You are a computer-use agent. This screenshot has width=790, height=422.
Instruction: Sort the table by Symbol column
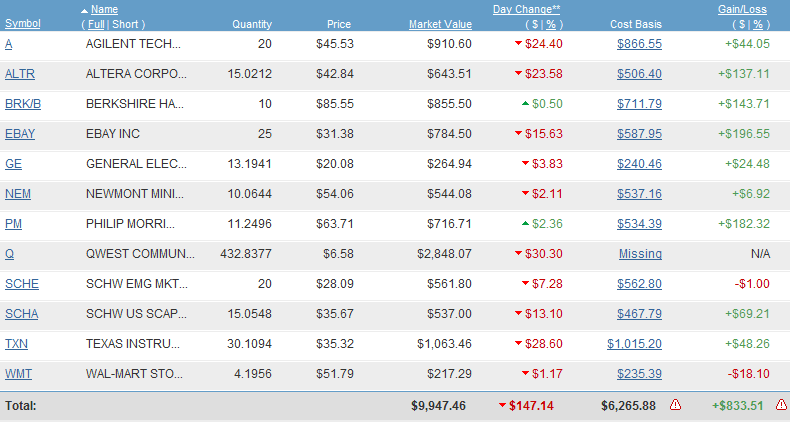tap(23, 24)
